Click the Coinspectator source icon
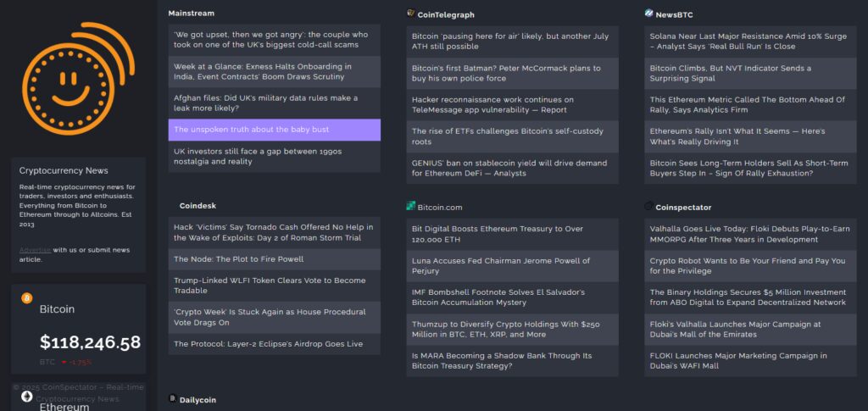The height and width of the screenshot is (411, 868). 648,206
